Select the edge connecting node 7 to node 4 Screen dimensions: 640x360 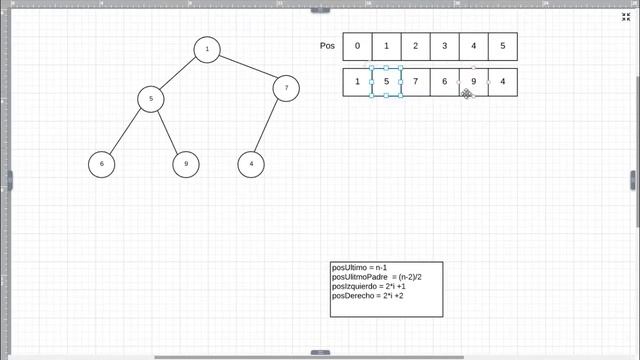click(266, 126)
